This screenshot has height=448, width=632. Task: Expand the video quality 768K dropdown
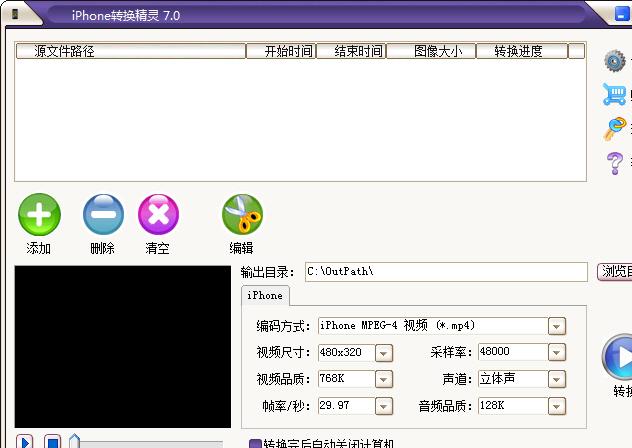pyautogui.click(x=383, y=380)
